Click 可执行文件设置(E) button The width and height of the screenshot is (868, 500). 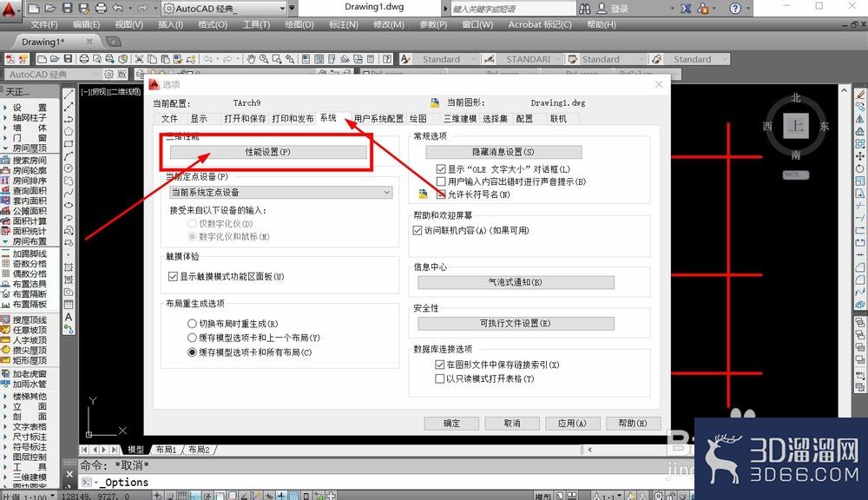[516, 323]
